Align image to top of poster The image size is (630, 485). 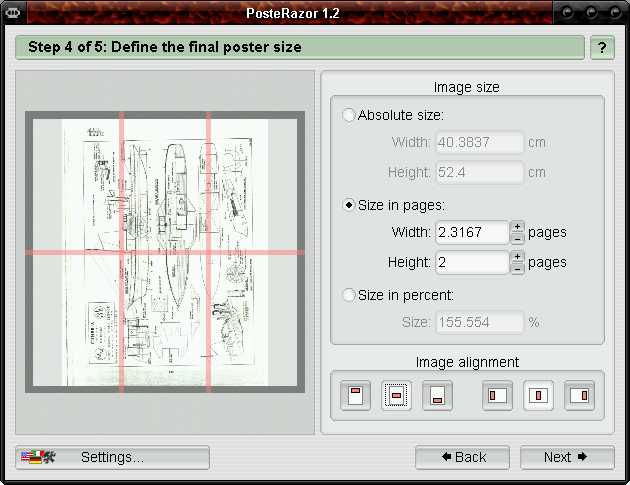coord(354,396)
